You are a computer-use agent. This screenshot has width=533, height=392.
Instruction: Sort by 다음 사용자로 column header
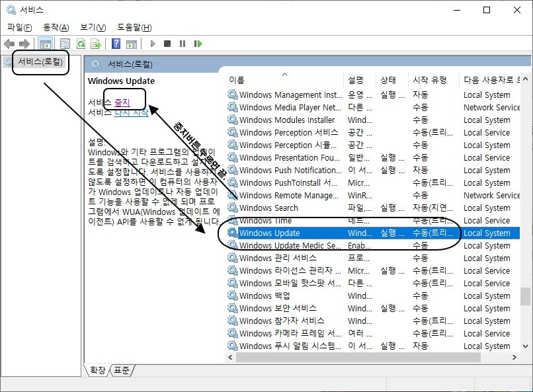(x=489, y=80)
